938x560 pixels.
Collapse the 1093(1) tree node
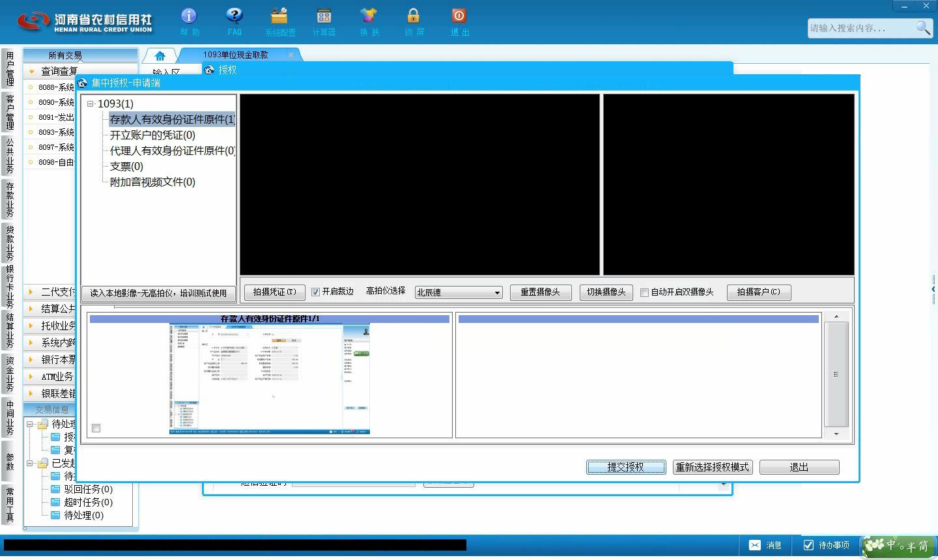pyautogui.click(x=91, y=104)
